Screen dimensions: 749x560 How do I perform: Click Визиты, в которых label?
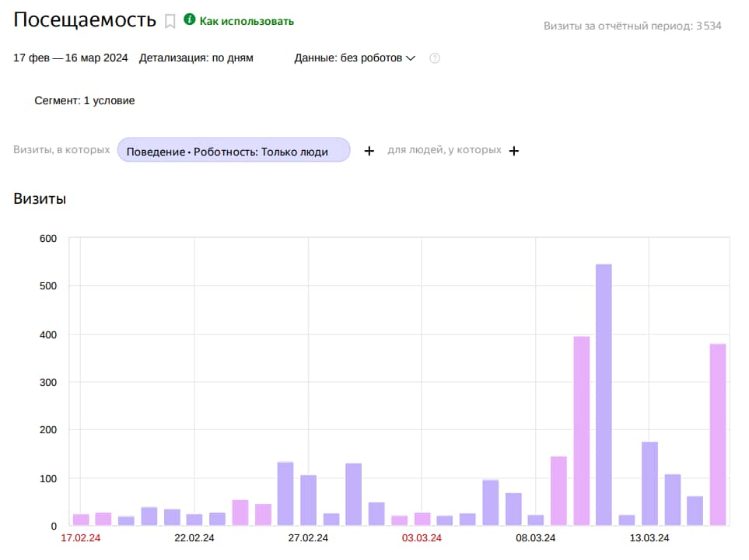point(61,149)
